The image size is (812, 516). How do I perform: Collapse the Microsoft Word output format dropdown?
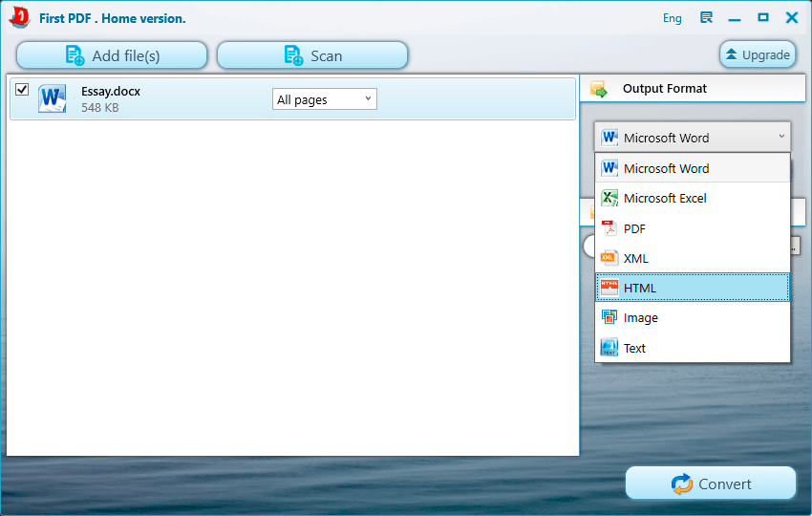693,138
